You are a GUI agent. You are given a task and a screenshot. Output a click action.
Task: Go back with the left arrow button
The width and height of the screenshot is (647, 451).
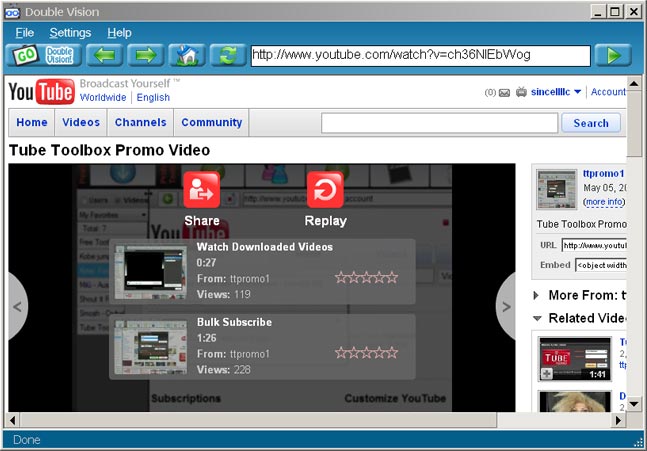click(104, 55)
